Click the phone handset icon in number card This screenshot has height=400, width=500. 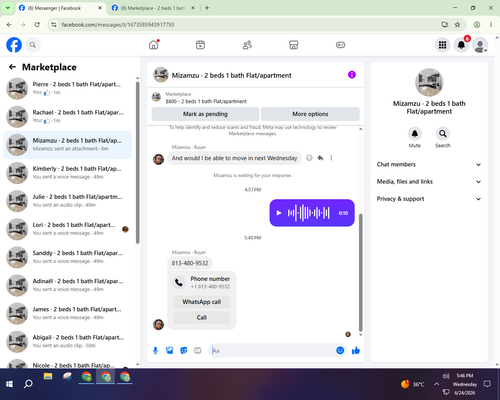coord(179,283)
